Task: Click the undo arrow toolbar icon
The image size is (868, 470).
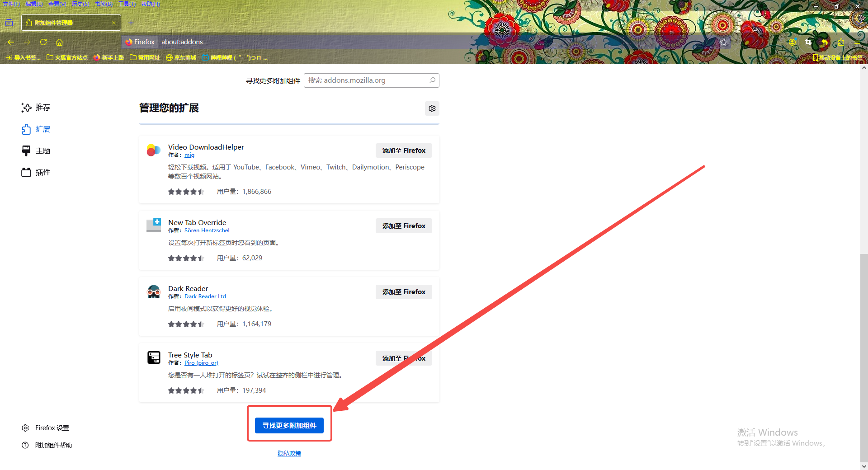Action: (x=825, y=42)
